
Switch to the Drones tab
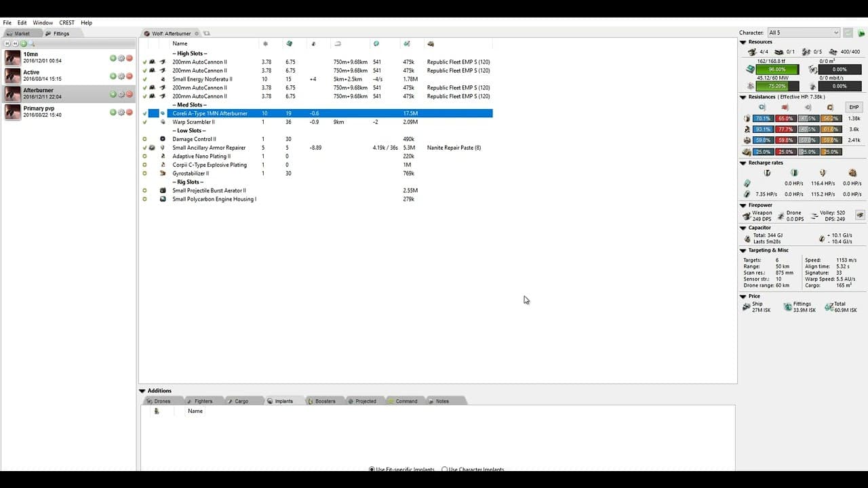point(162,401)
